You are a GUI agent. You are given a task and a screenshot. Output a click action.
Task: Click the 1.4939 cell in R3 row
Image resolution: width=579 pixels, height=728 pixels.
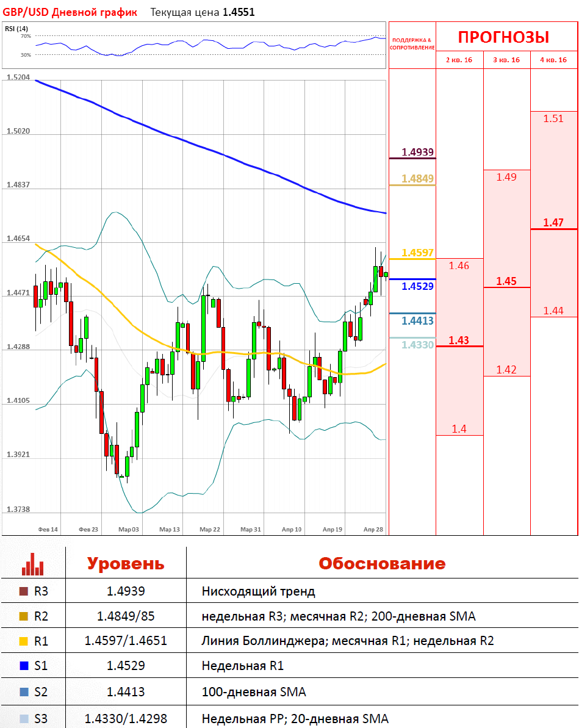pyautogui.click(x=126, y=591)
